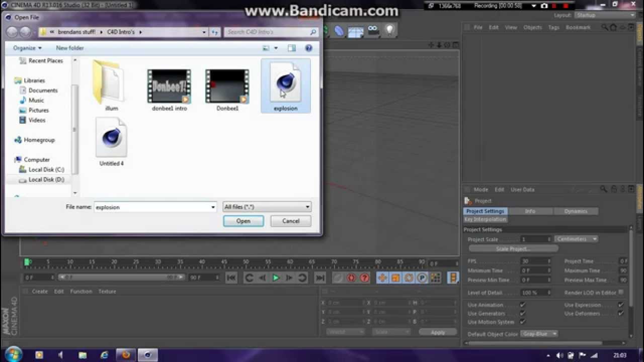Click the blue deformer capsule icon
This screenshot has height=362, width=644.
coord(339,31)
